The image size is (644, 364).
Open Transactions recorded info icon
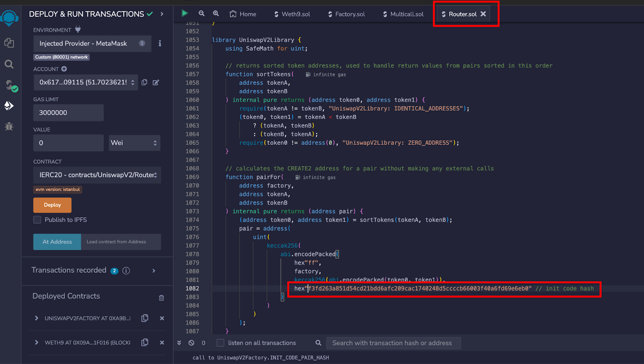[126, 271]
